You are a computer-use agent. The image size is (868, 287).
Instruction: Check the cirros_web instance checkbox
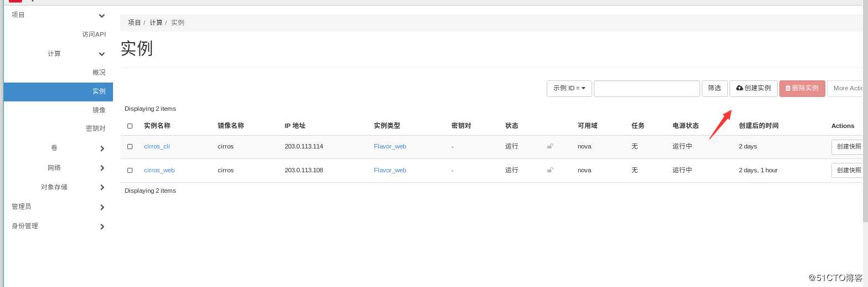(130, 170)
